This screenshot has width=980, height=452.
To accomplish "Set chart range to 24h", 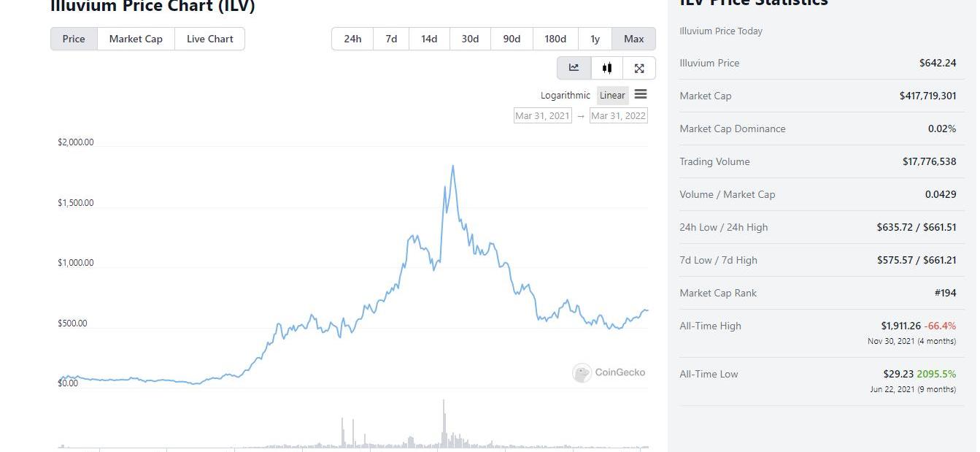I will tap(352, 39).
